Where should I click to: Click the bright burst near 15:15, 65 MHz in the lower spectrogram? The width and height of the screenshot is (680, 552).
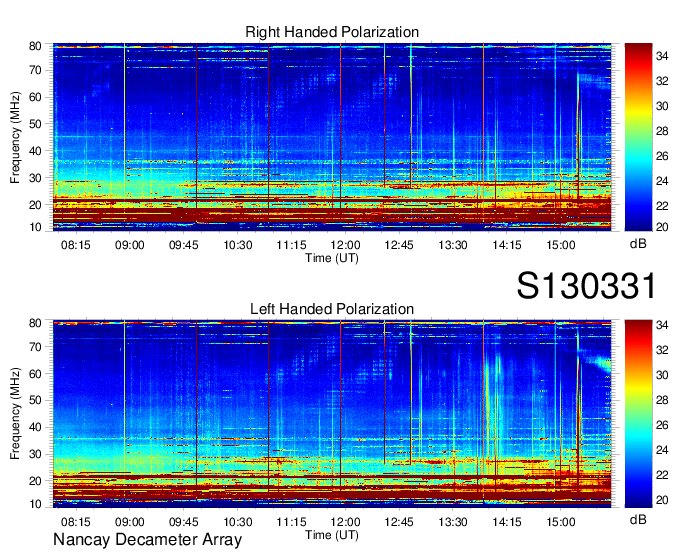click(x=601, y=363)
